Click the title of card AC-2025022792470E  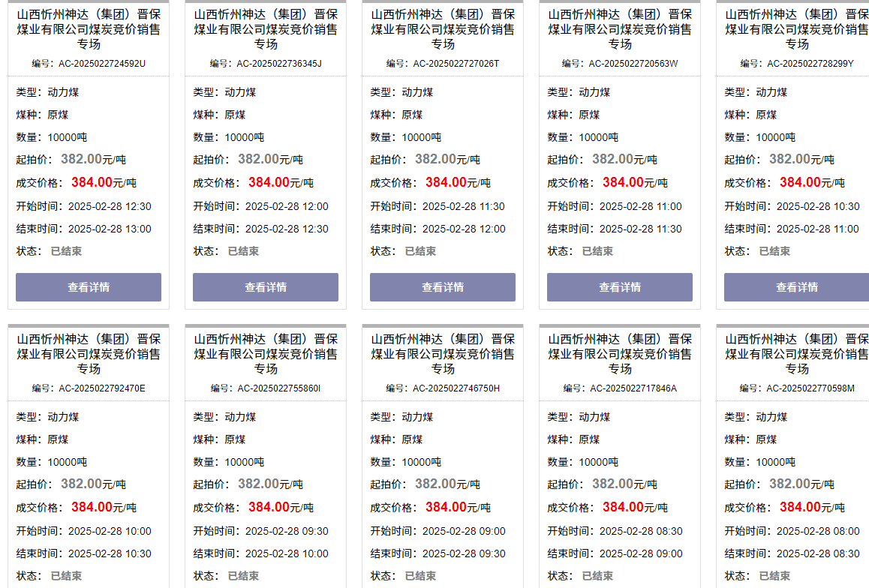89,354
